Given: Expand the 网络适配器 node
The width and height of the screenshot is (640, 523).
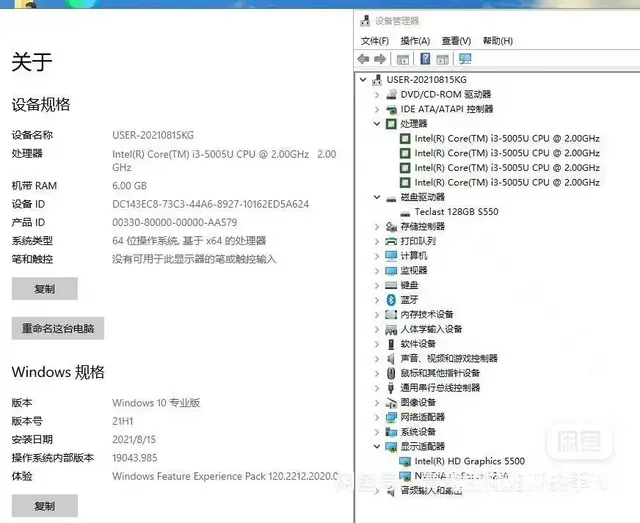Looking at the screenshot, I should pyautogui.click(x=377, y=417).
